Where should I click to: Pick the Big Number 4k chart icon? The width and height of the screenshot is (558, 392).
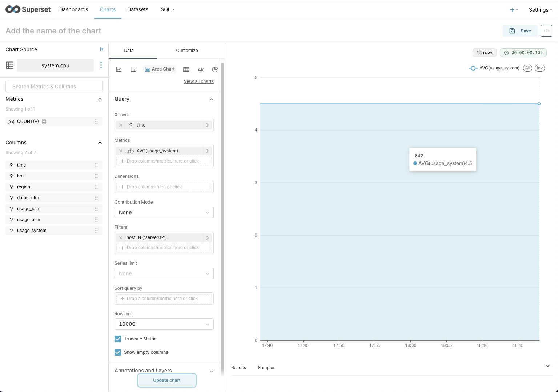coord(201,69)
